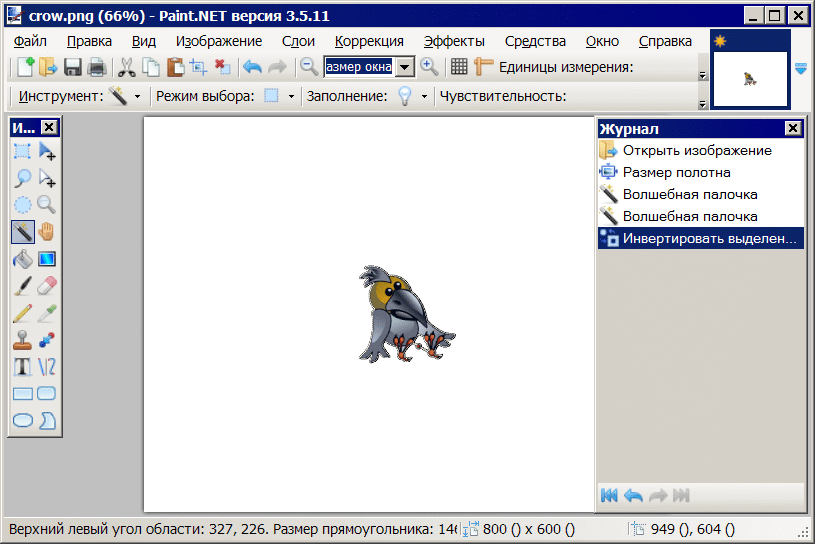The height and width of the screenshot is (544, 815).
Task: Select the Rectangle Select tool
Action: 23,152
